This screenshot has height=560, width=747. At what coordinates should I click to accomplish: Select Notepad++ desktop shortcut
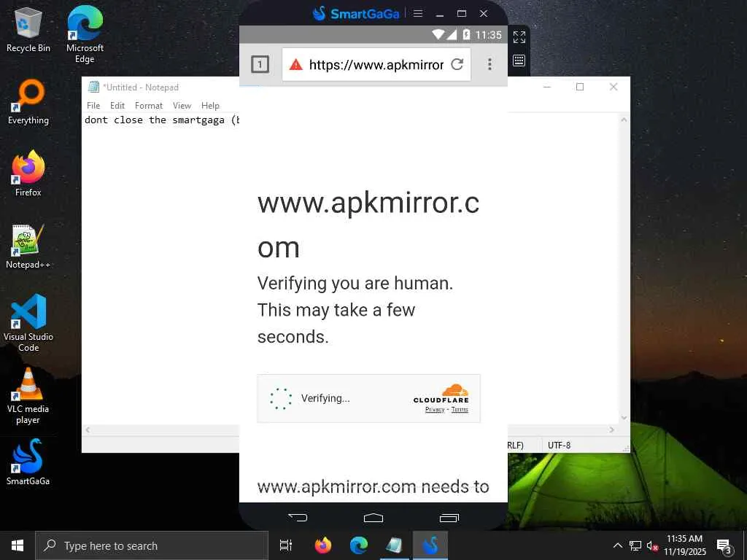pyautogui.click(x=28, y=246)
